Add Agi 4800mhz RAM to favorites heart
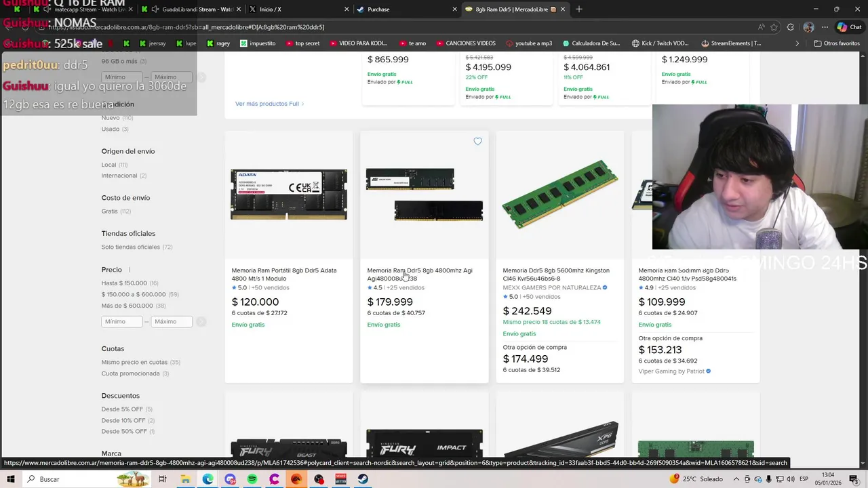 [x=477, y=142]
